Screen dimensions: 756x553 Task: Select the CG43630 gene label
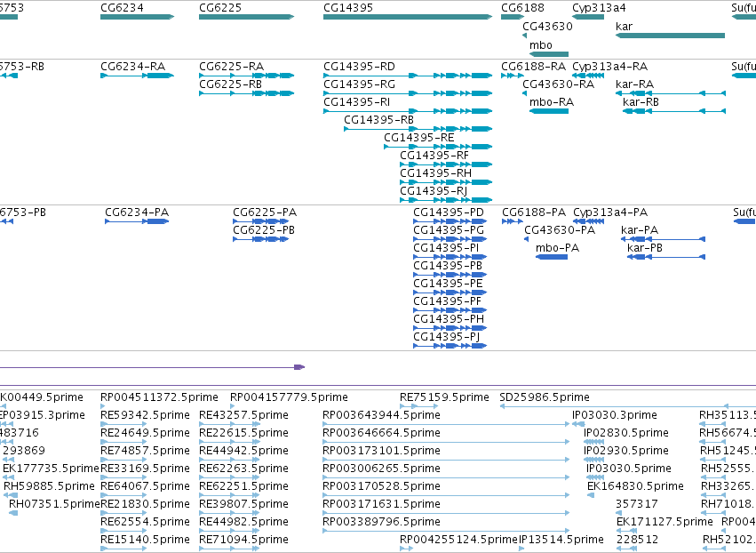(548, 27)
